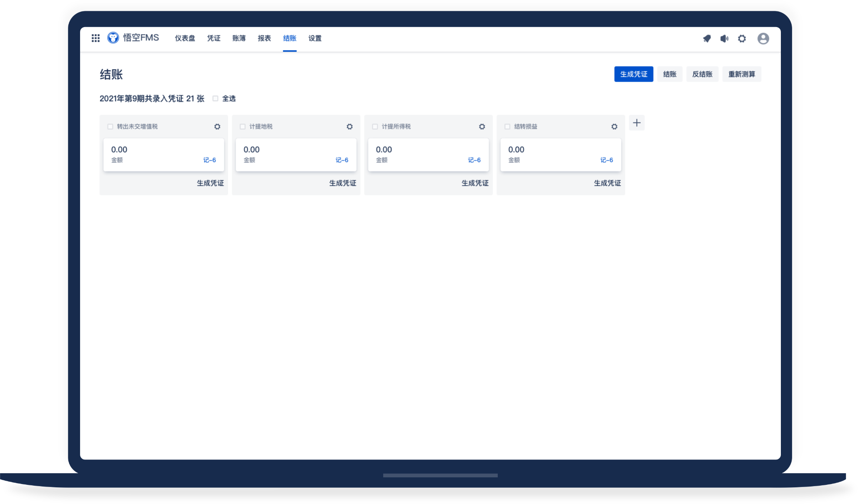Open the user avatar profile
Viewport: 858px width, 504px height.
(x=763, y=39)
